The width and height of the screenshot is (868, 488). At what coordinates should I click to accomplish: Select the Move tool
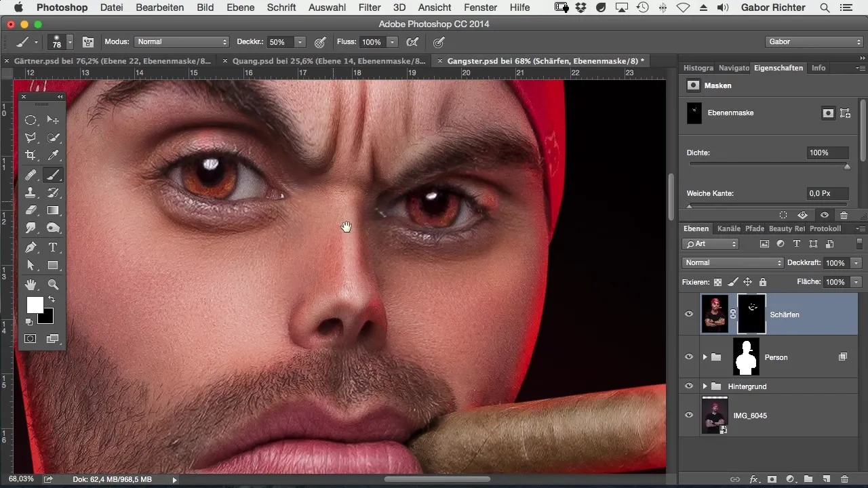[x=53, y=120]
